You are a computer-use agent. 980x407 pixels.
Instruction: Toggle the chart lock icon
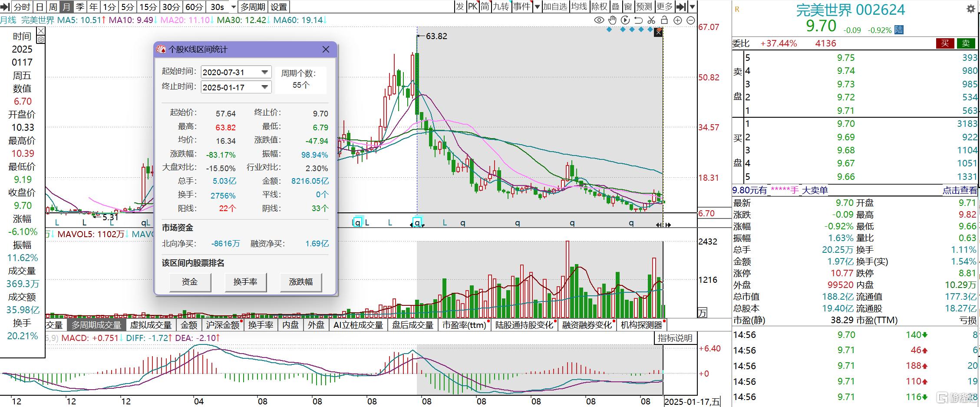tap(664, 20)
